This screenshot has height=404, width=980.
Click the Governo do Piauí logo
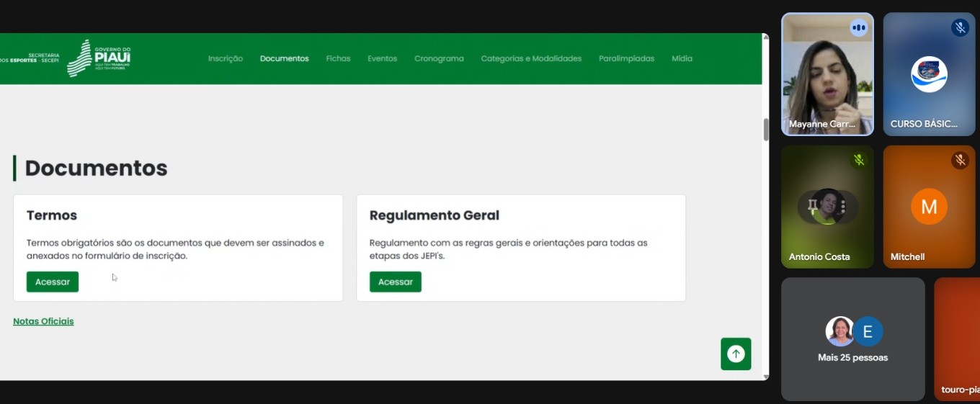coord(99,58)
